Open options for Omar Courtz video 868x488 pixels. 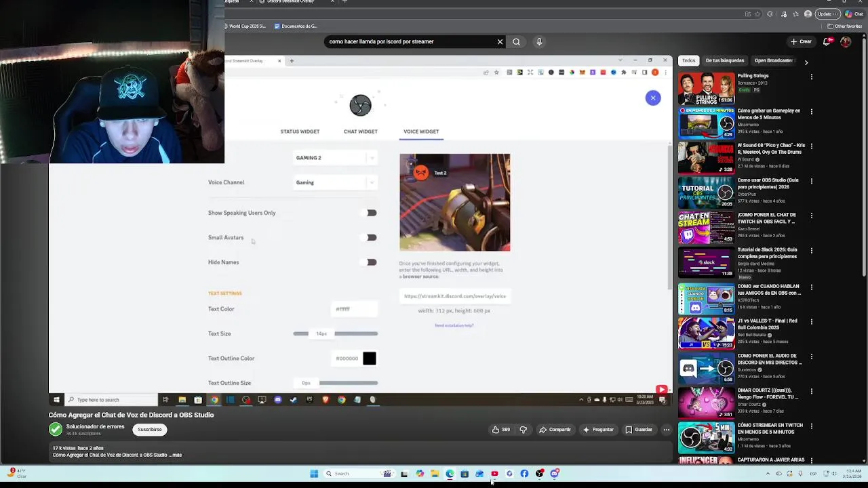(x=812, y=391)
